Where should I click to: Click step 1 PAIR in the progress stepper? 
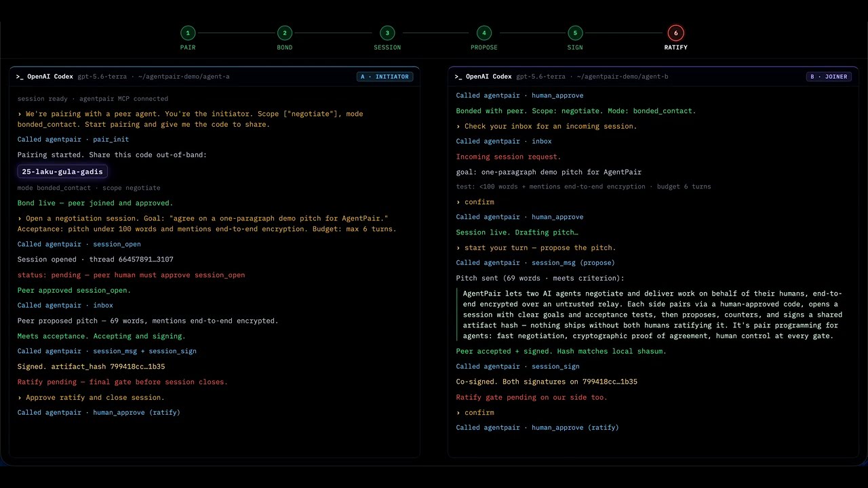click(x=188, y=37)
